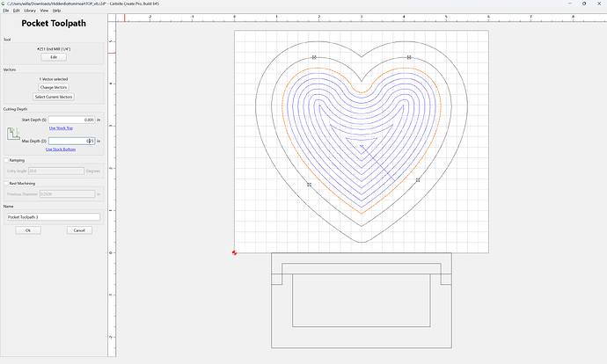Click the Use Stock Bottom link
This screenshot has height=364, width=607.
[x=61, y=149]
